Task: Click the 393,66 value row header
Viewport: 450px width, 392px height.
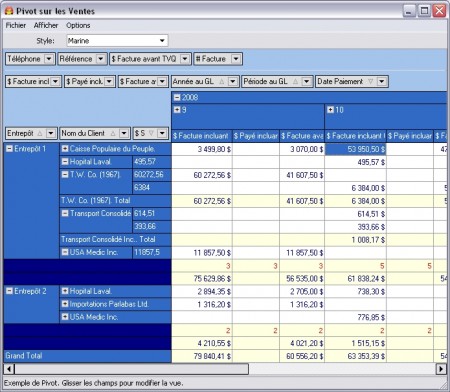Action: coord(152,226)
